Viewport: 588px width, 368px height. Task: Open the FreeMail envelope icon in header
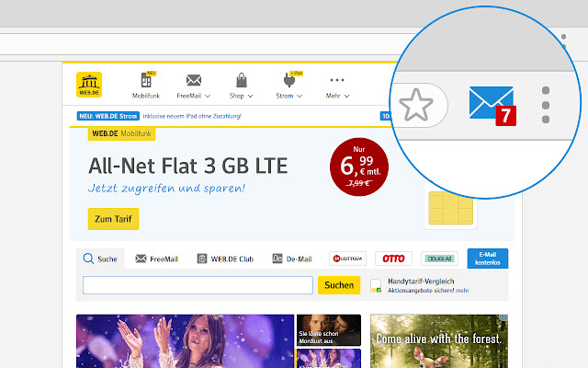pos(194,80)
